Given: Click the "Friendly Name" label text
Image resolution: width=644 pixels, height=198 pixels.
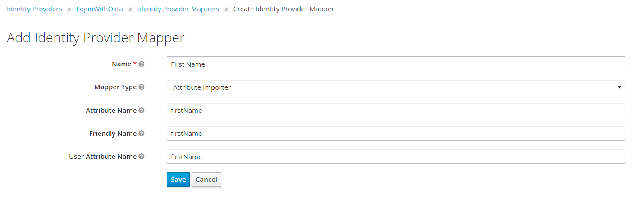Looking at the screenshot, I should pyautogui.click(x=113, y=134).
